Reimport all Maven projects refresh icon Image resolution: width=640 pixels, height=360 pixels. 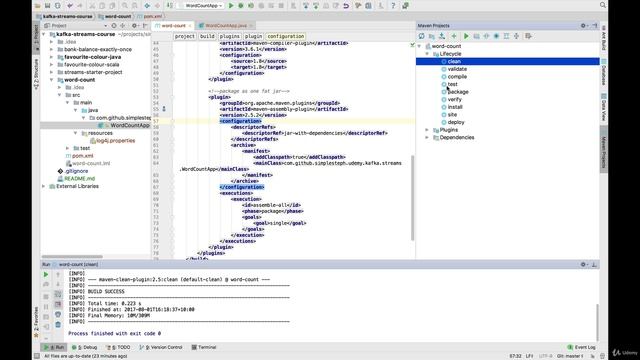tap(422, 36)
